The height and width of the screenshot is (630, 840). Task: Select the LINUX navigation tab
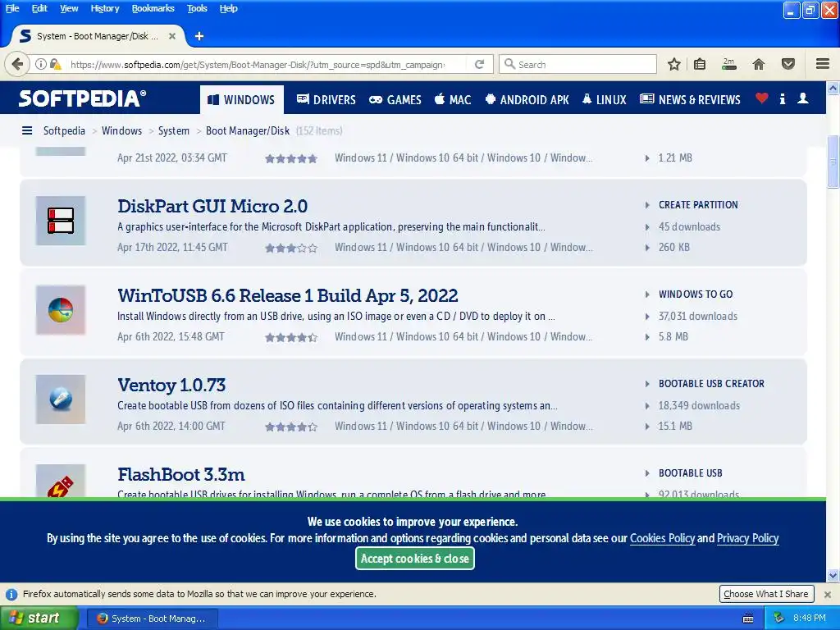tap(604, 99)
